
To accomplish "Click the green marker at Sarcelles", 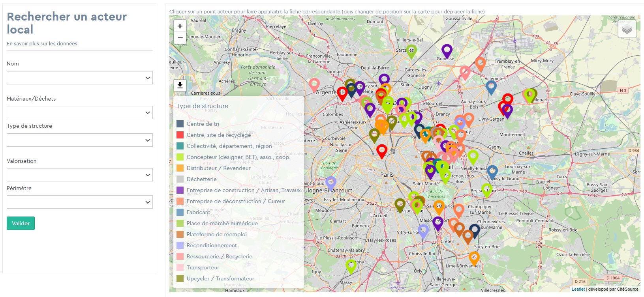I will (411, 50).
